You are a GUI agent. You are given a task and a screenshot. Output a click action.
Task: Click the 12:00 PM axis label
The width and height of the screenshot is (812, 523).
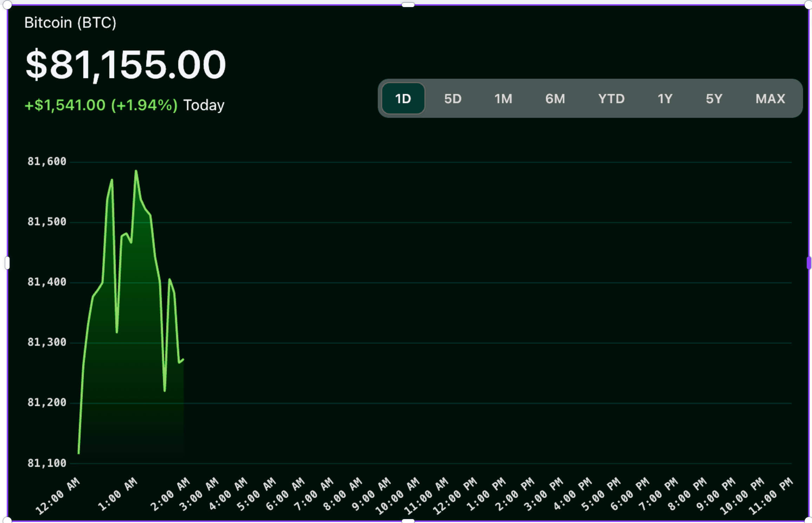455,496
